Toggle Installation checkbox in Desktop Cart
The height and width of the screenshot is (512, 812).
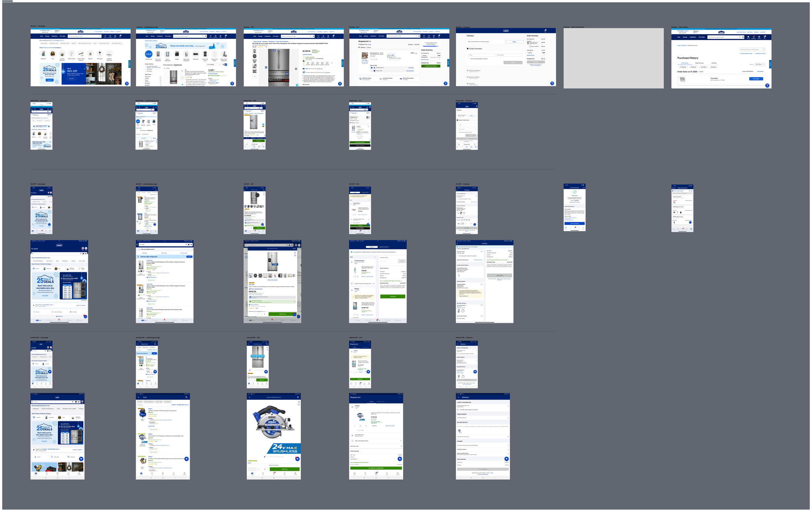tap(372, 68)
